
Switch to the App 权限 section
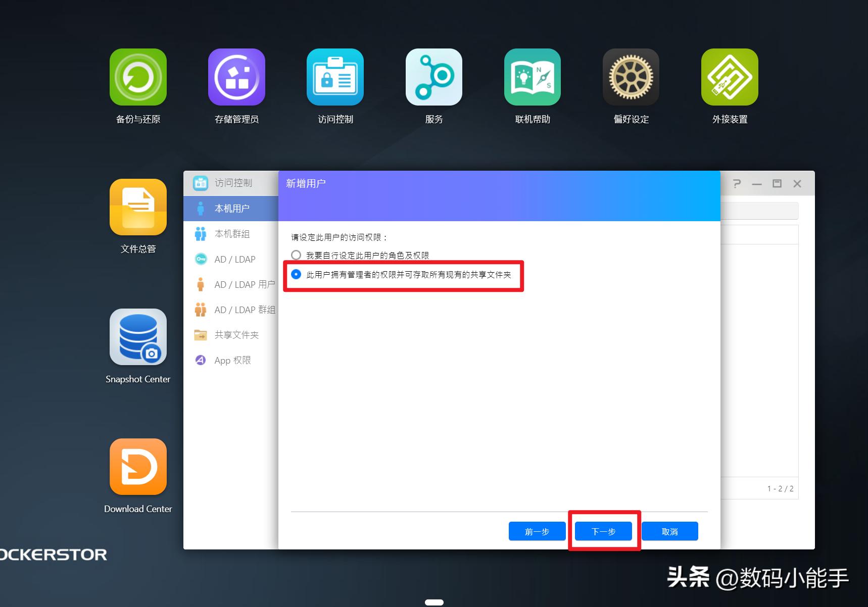231,360
